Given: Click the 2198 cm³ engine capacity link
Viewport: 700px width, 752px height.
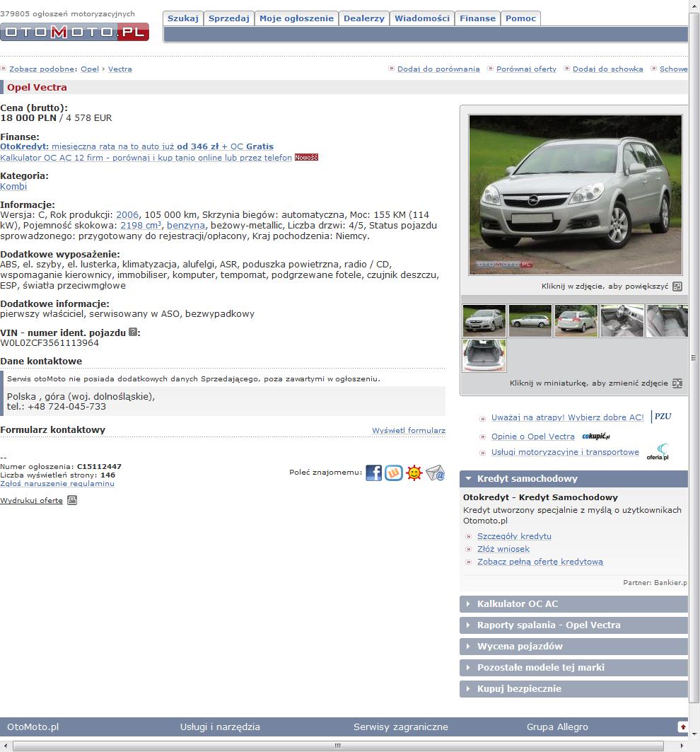Looking at the screenshot, I should 141,226.
